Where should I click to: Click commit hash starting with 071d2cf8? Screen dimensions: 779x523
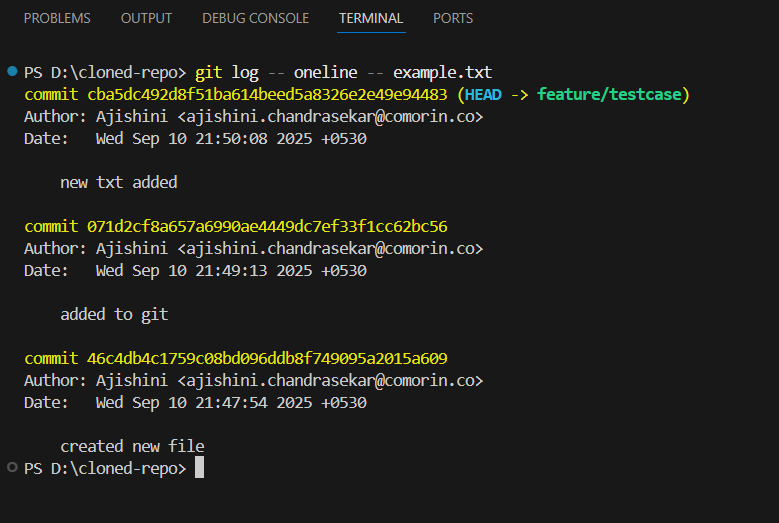[x=263, y=226]
